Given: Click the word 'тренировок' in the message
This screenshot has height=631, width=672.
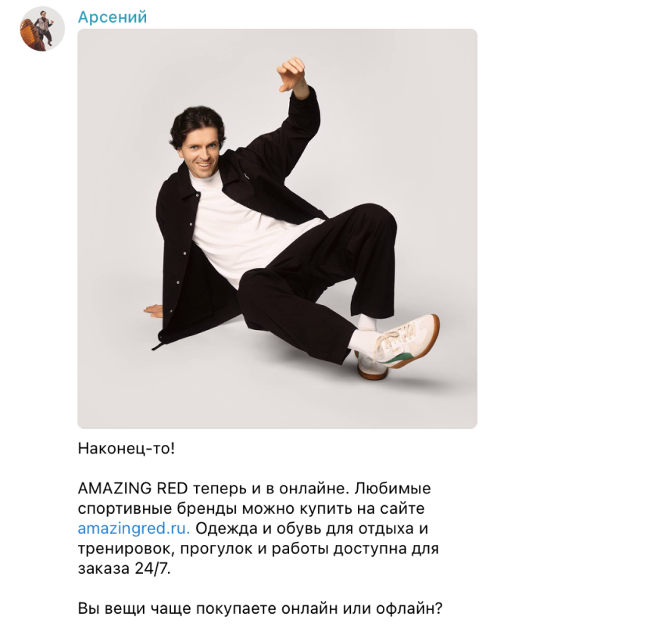Looking at the screenshot, I should pyautogui.click(x=128, y=549).
